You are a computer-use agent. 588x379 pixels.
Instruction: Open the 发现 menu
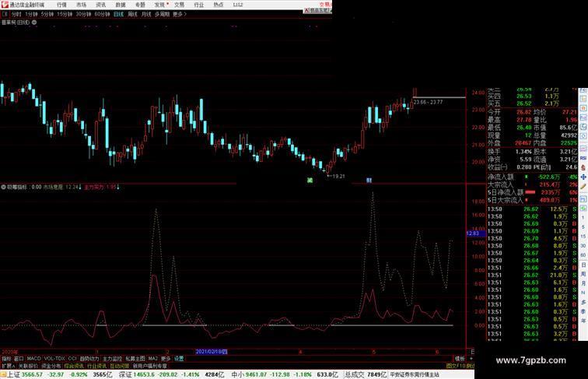click(x=159, y=5)
